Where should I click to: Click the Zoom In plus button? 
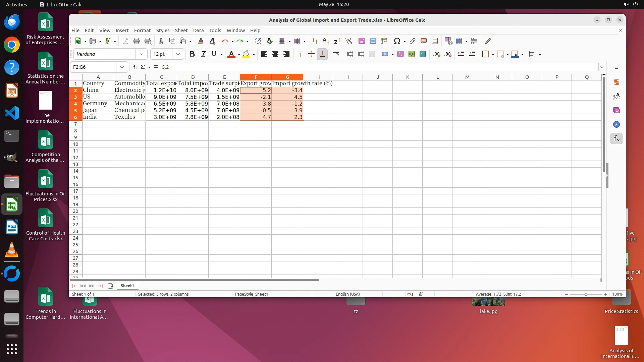point(605,294)
